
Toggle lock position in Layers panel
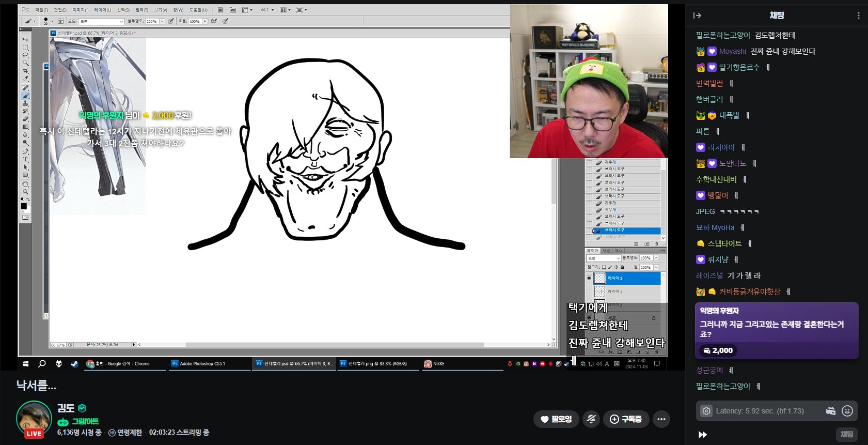pos(616,267)
